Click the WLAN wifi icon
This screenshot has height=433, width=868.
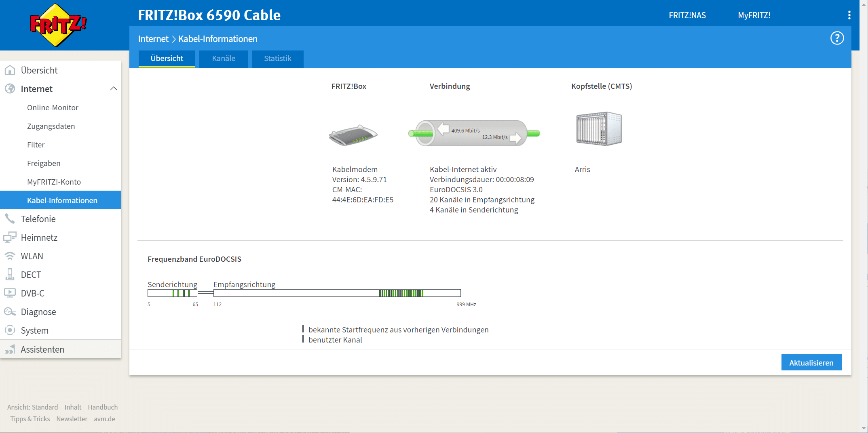click(x=10, y=256)
